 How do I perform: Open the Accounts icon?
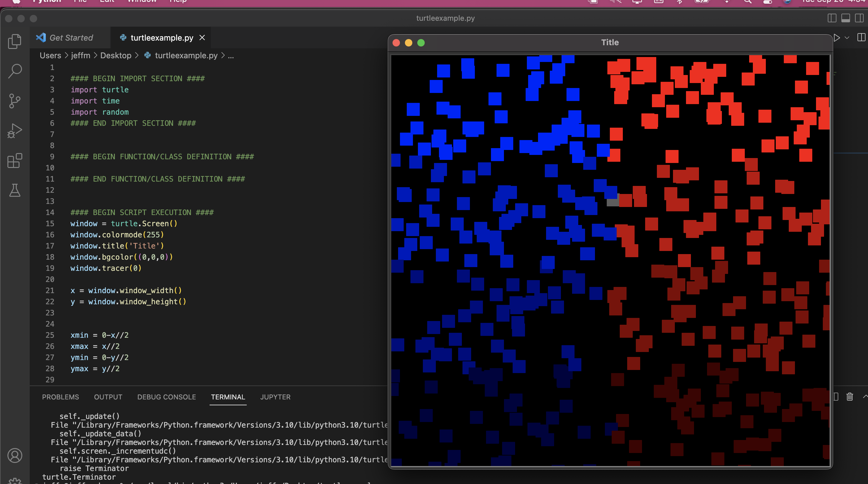point(15,455)
